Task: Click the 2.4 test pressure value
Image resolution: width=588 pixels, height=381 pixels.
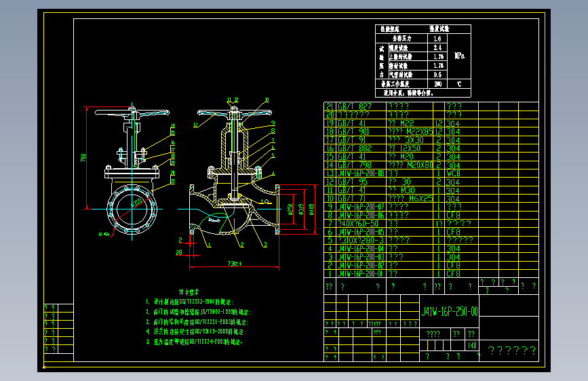Action: click(x=437, y=47)
